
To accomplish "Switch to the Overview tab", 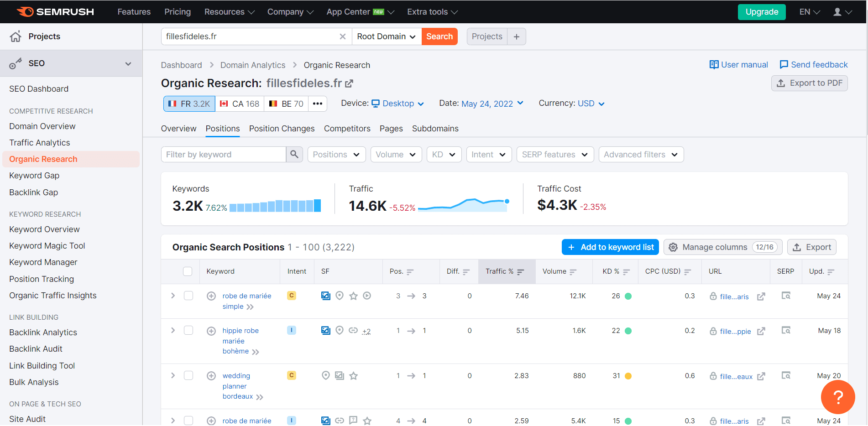I will pos(178,129).
